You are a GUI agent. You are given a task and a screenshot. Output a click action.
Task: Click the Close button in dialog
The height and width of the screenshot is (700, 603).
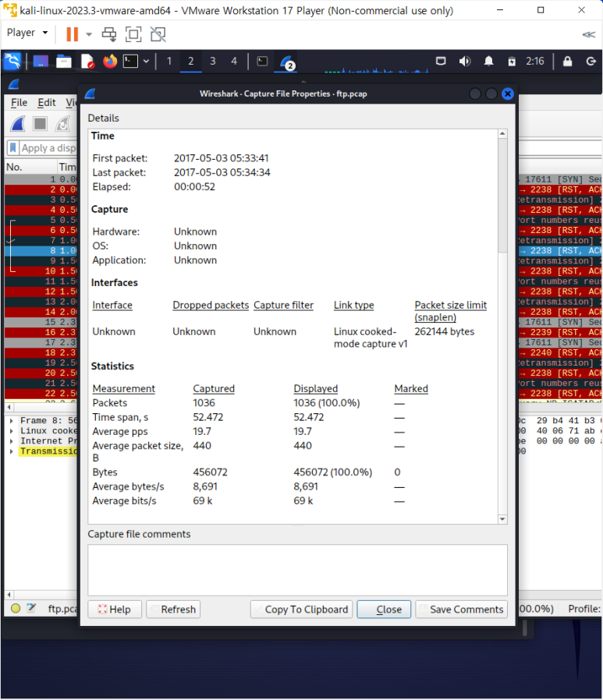click(384, 610)
